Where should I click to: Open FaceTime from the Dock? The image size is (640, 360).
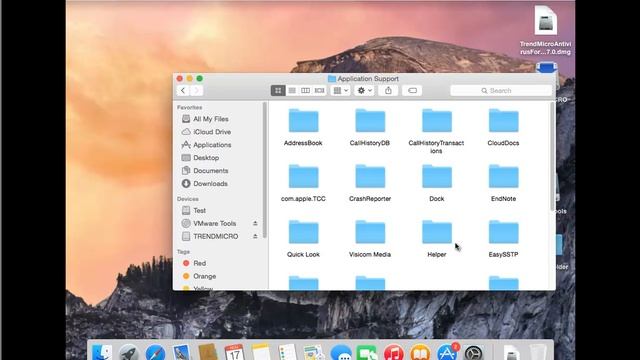[367, 352]
